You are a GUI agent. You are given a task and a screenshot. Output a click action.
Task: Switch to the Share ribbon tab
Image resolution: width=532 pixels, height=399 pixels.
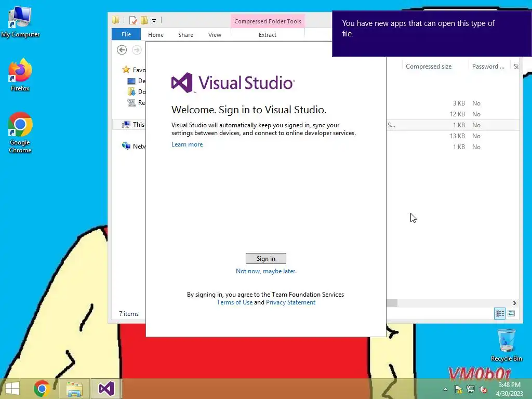tap(185, 35)
